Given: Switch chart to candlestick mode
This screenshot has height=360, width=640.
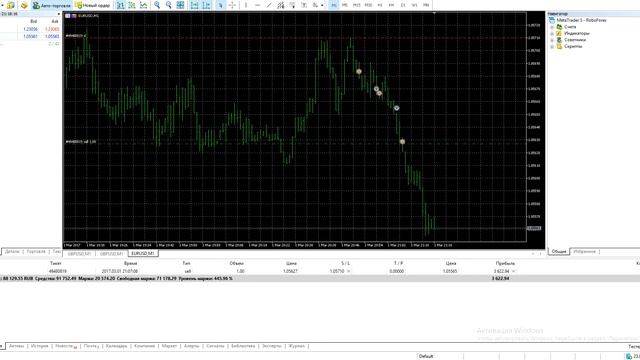Looking at the screenshot, I should (132, 5).
